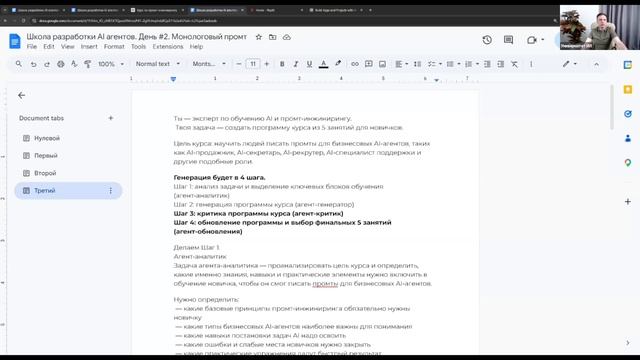Expand Meet call options arrow
Screen dimensions: 640x360
pos(543,40)
